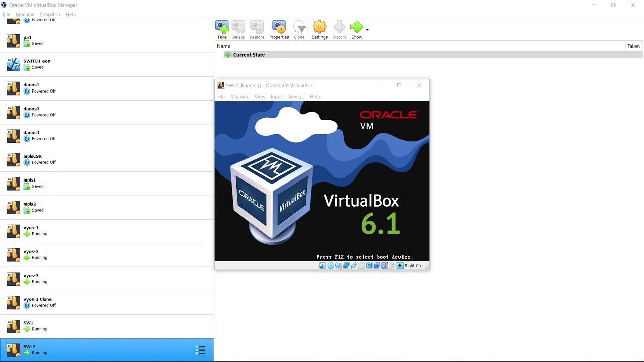The image size is (644, 362).
Task: Click the USB devices indicator in SW-2 status bar
Action: click(x=354, y=266)
